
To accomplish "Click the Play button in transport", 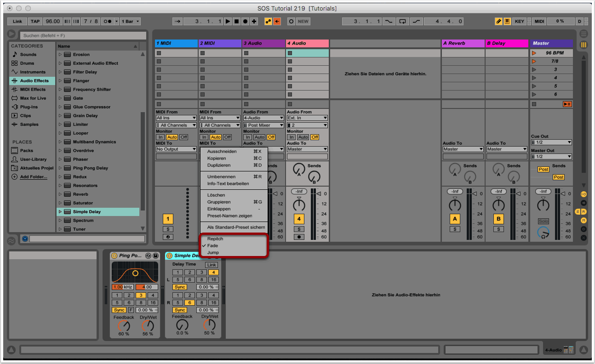I will pyautogui.click(x=228, y=21).
